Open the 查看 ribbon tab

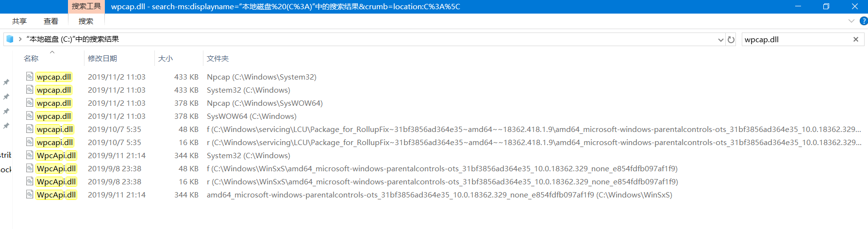(51, 21)
